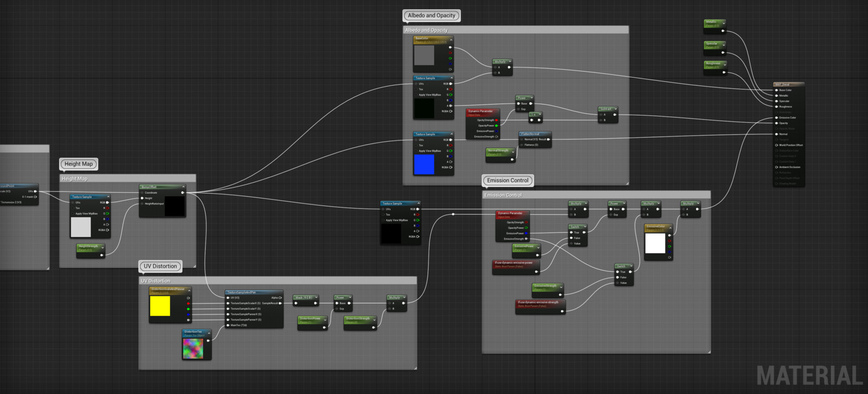Viewport: 868px width, 394px height.
Task: Collapse the DistortionScaleAndPanner node
Action: coord(189,290)
